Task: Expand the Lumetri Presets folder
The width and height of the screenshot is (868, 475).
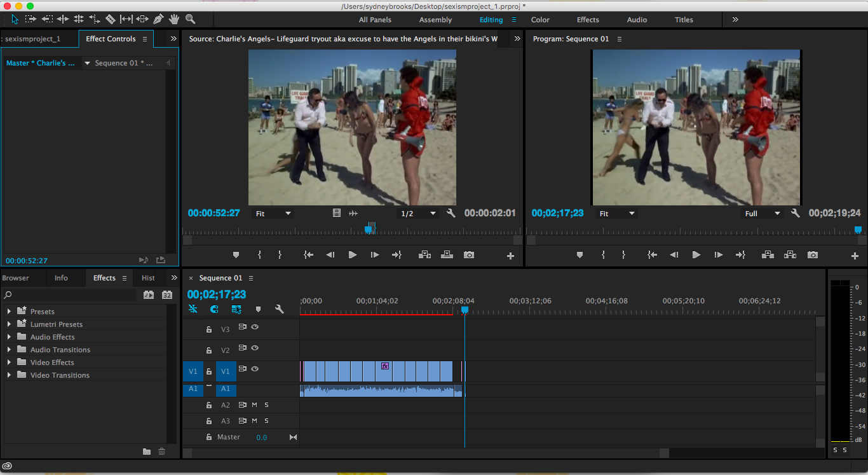Action: pos(10,324)
